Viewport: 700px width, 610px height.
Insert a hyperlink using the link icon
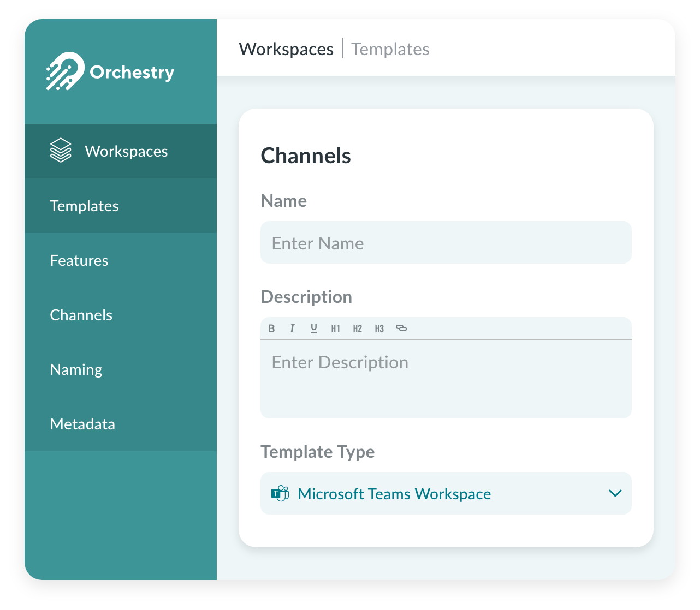(401, 328)
